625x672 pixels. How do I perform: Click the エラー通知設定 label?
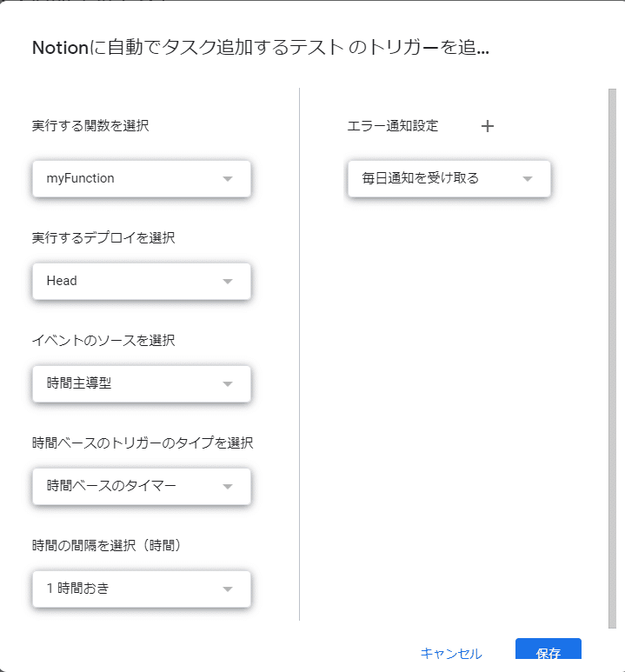pyautogui.click(x=393, y=126)
